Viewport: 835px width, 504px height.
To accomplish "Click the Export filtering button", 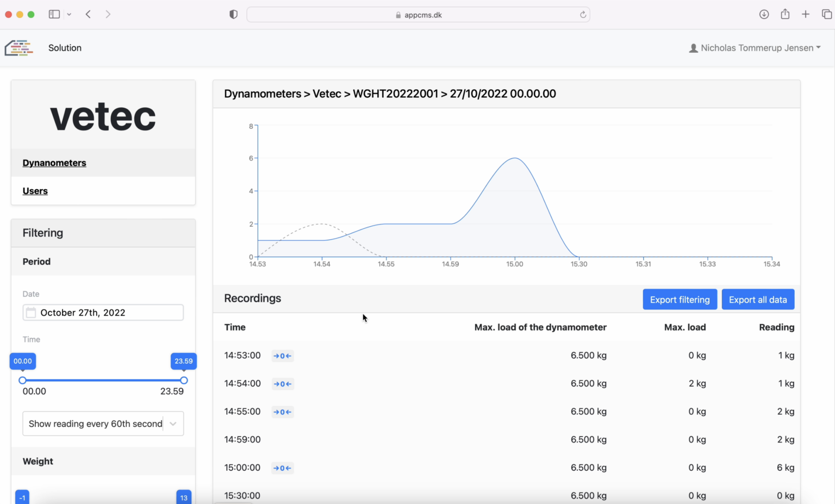I will 680,300.
